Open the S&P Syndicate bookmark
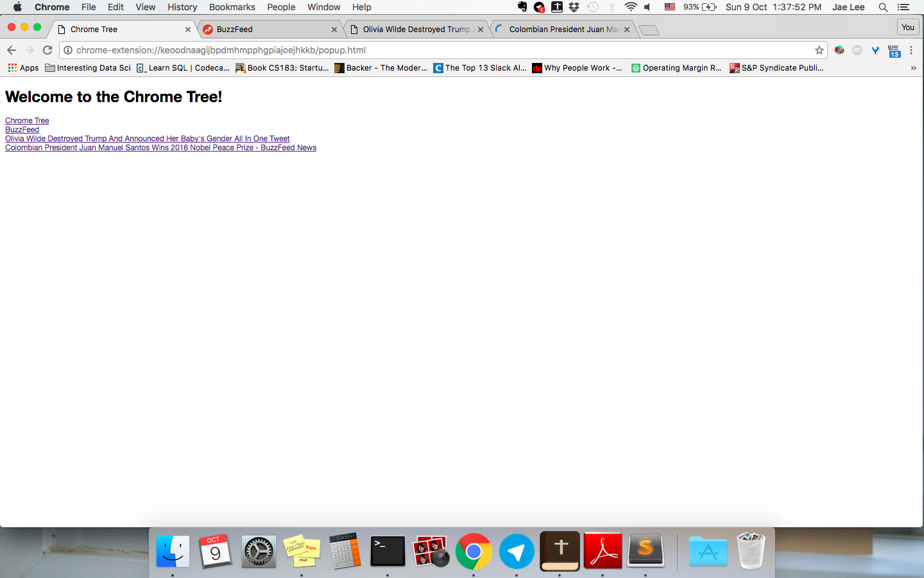This screenshot has height=578, width=924. (776, 68)
